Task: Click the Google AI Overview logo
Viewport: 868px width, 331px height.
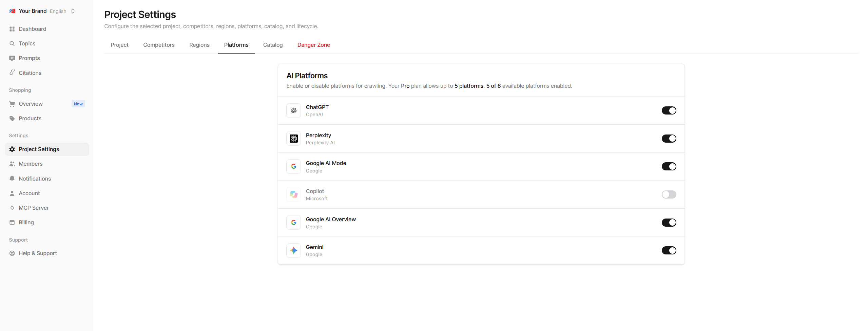Action: [294, 223]
